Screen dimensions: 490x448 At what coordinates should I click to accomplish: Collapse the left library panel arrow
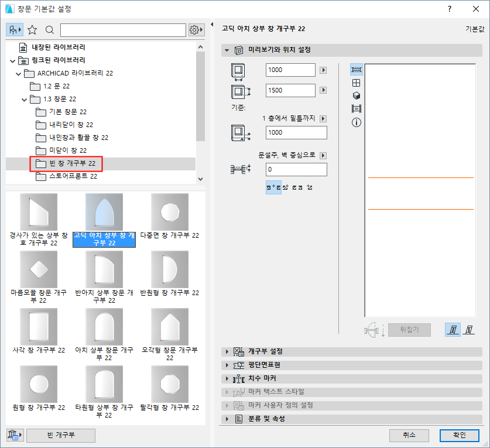[212, 25]
